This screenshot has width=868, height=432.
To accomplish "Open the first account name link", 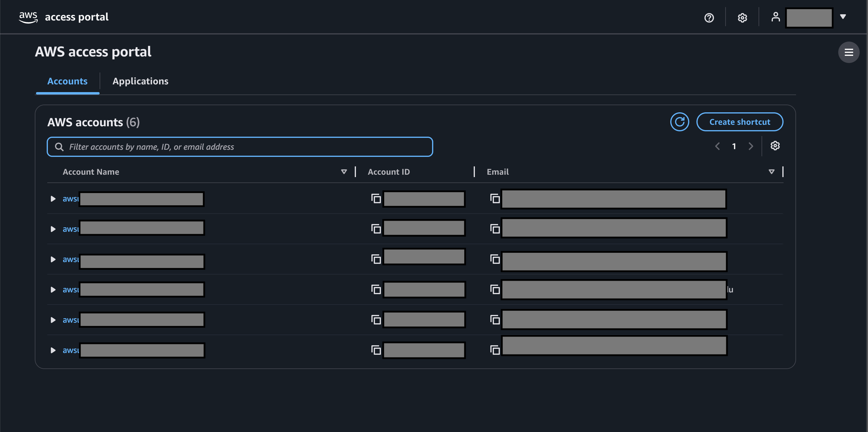I will (133, 199).
